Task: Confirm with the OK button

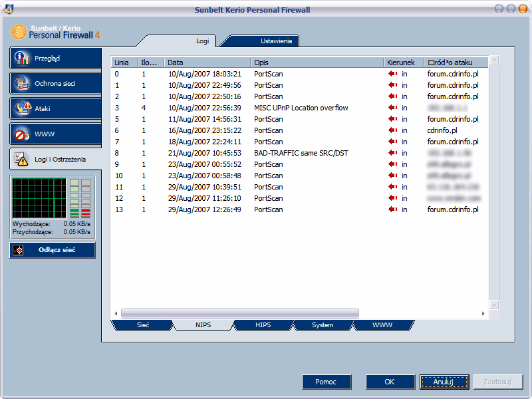Action: tap(390, 382)
